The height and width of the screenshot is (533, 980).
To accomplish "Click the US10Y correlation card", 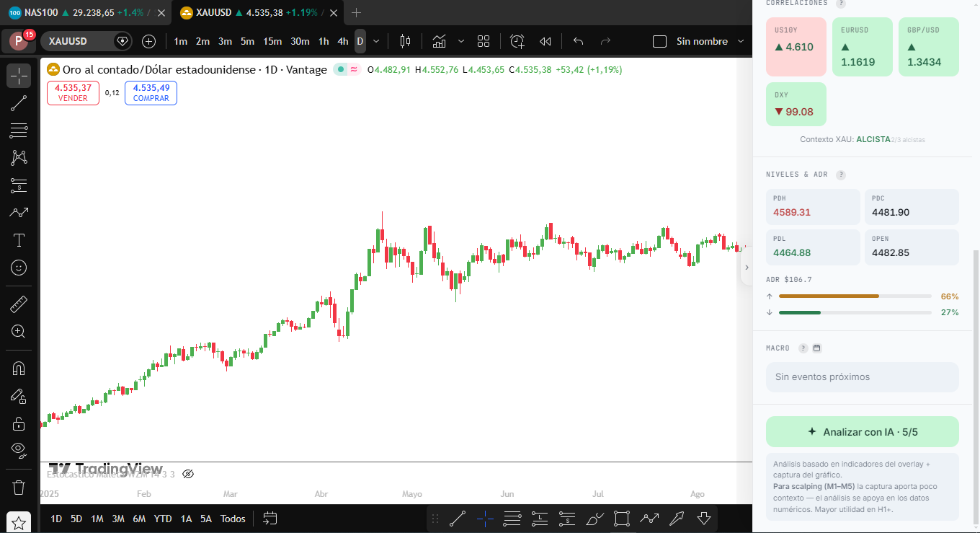I will pos(796,47).
